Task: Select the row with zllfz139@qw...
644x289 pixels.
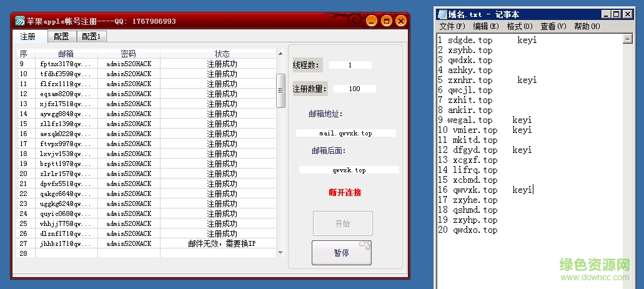Action: [x=146, y=124]
